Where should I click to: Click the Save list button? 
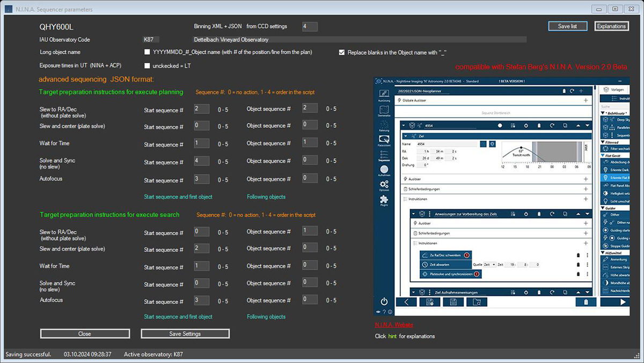click(x=568, y=26)
